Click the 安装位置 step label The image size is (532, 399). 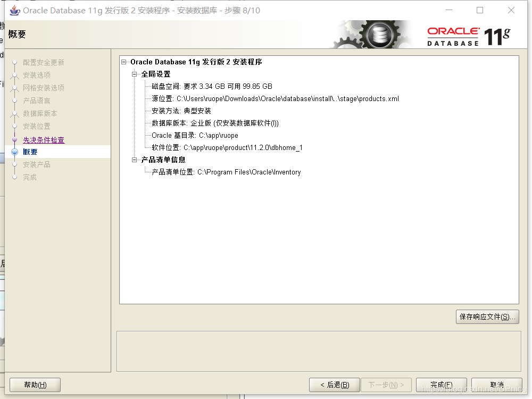37,126
